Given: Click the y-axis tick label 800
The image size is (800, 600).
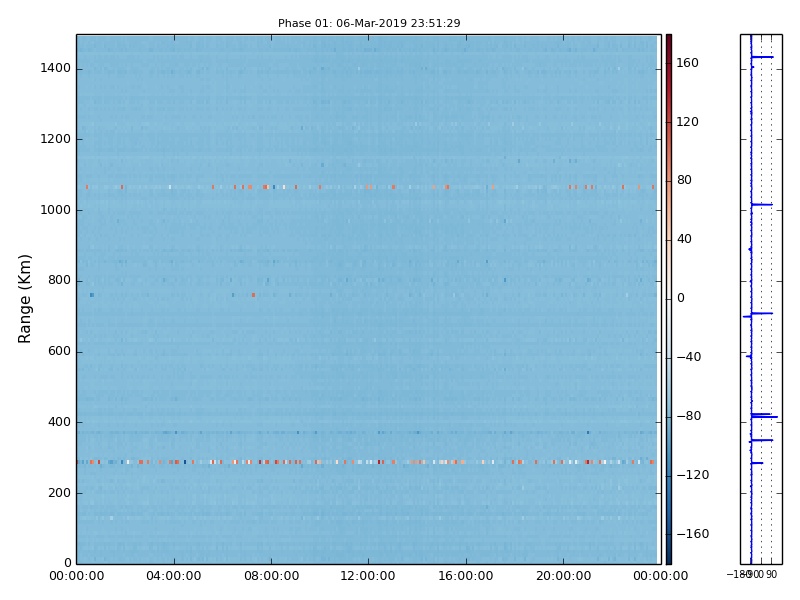Looking at the screenshot, I should pos(59,280).
